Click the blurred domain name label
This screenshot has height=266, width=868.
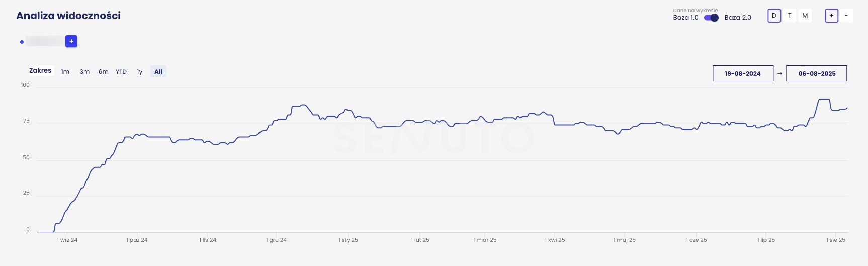(44, 41)
